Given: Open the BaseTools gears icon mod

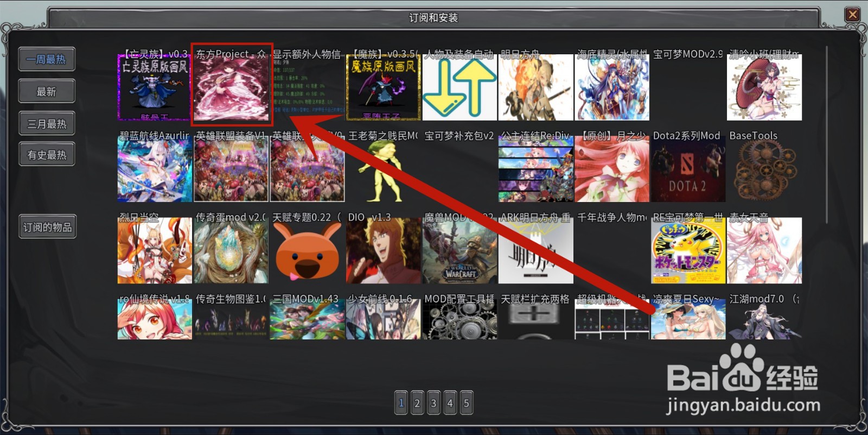Looking at the screenshot, I should coord(764,169).
